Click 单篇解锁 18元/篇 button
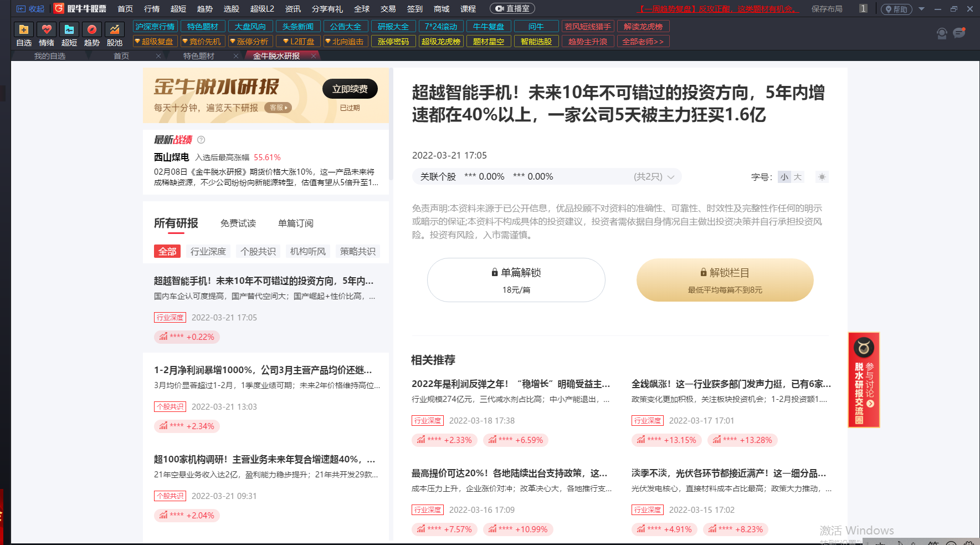This screenshot has height=545, width=980. pos(516,280)
